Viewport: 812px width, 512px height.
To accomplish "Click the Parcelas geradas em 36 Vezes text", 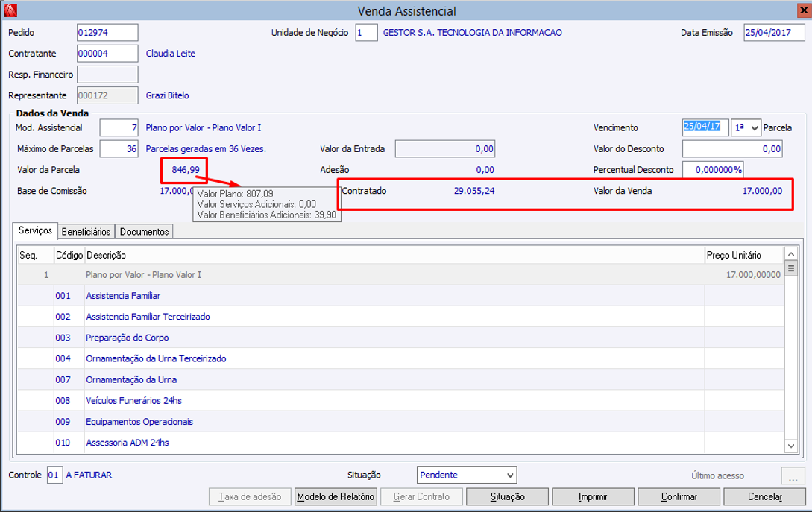I will click(x=206, y=148).
